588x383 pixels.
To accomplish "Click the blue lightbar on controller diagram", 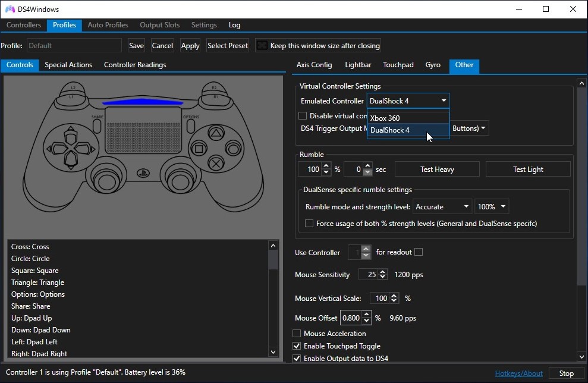I will (x=143, y=101).
